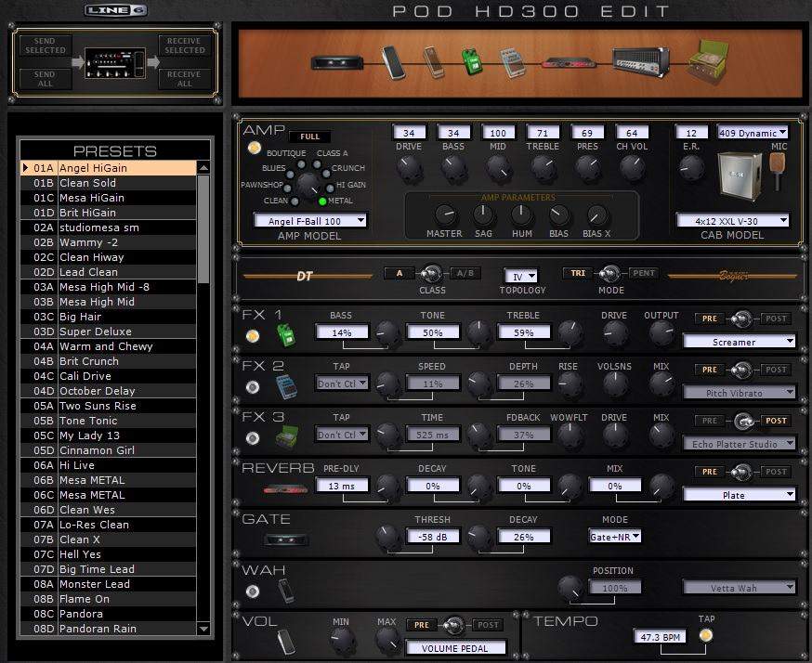The width and height of the screenshot is (812, 663).
Task: Click the Send Selected button
Action: 45,45
